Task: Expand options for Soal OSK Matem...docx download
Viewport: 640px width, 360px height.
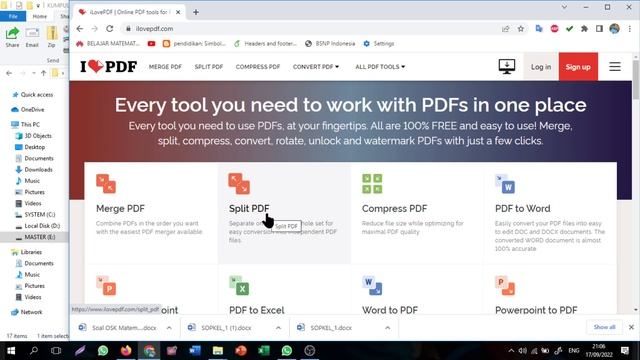Action: tap(169, 328)
